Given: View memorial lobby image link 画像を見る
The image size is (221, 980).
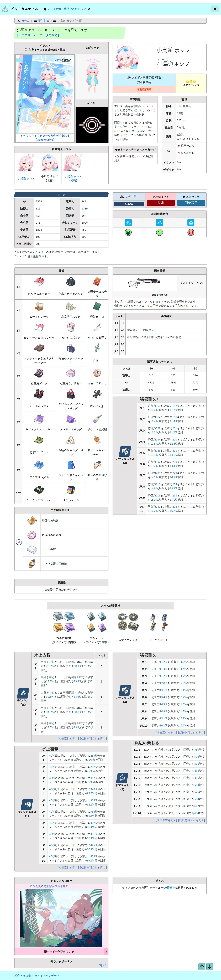Looking at the screenshot, I should pyautogui.click(x=37, y=886).
